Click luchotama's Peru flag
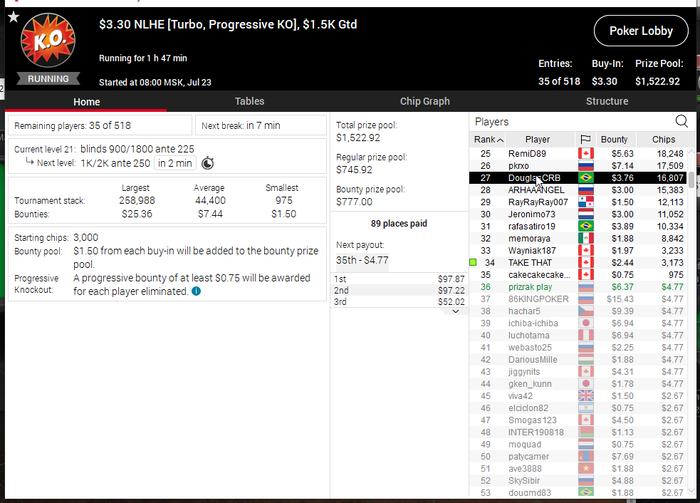This screenshot has height=503, width=700. pyautogui.click(x=586, y=335)
